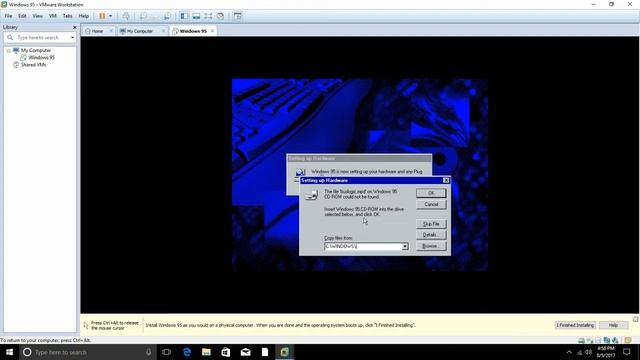Click the I Finished Installing button
640x360 pixels.
[575, 325]
